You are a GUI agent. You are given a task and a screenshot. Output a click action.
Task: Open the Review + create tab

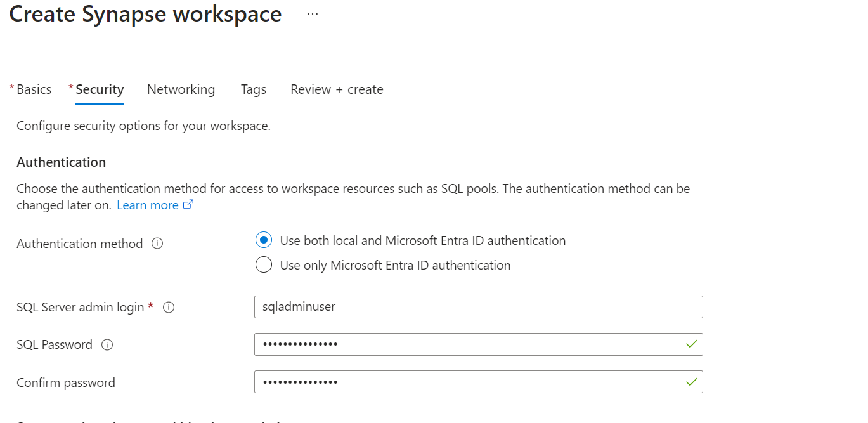(336, 89)
